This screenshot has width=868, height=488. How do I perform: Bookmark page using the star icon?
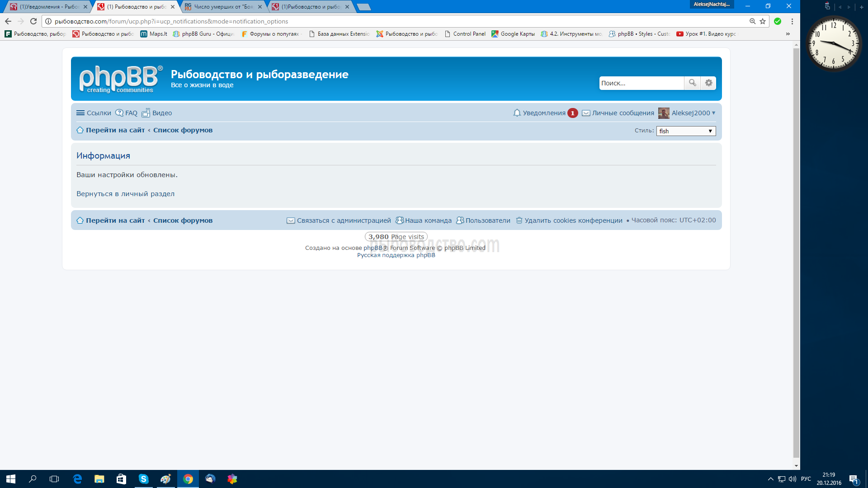click(x=763, y=21)
